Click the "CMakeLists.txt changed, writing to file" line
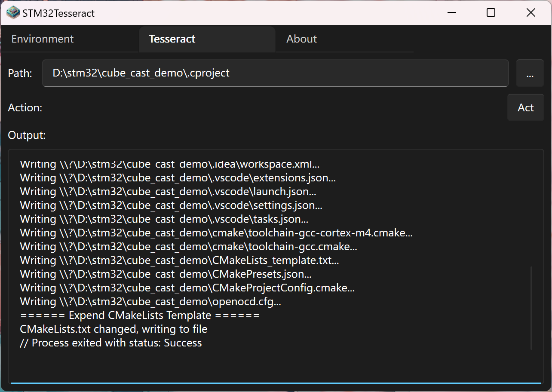552x392 pixels. (x=113, y=329)
